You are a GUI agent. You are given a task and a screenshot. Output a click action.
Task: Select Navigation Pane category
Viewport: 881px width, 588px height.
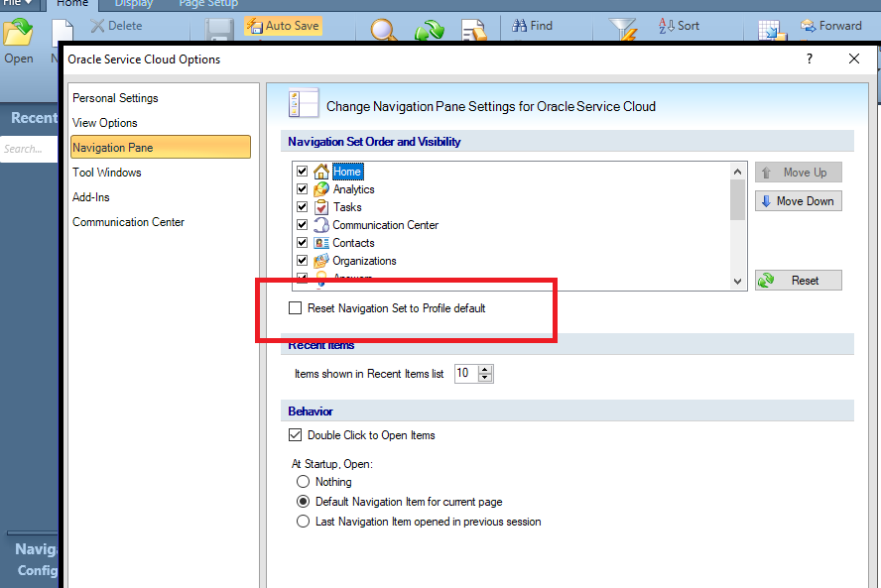click(161, 147)
